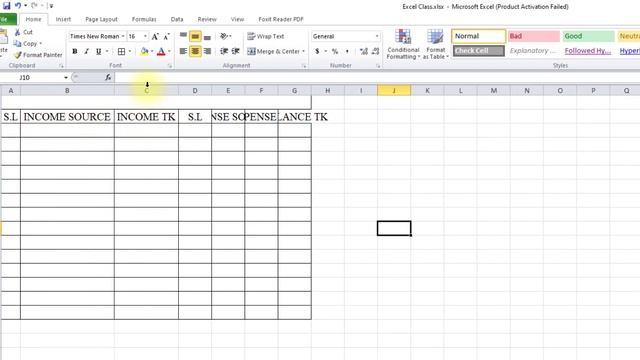Click the INCOME TK header cell
Screen dimensions: 640x360
pos(146,117)
